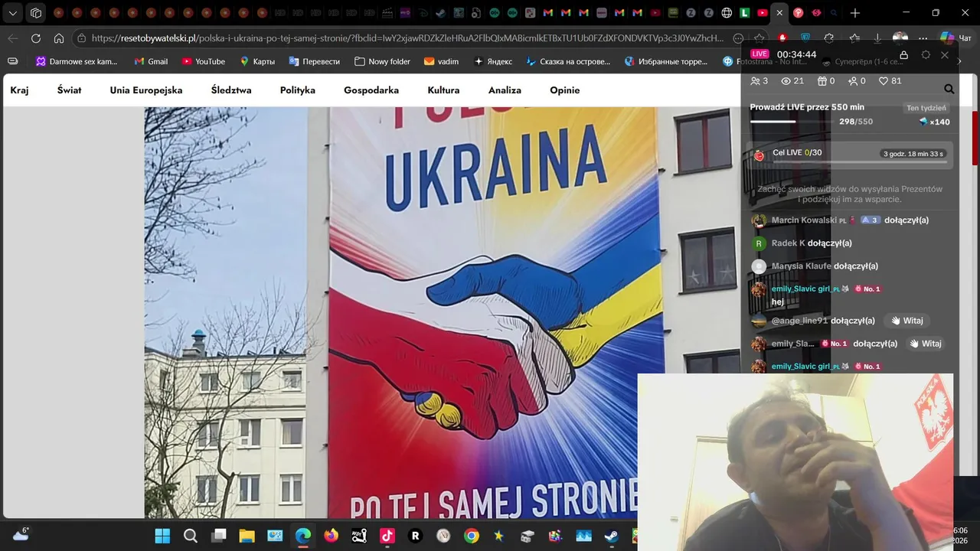Switch to the red YouTube browser tab
The image size is (980, 551).
tap(763, 13)
